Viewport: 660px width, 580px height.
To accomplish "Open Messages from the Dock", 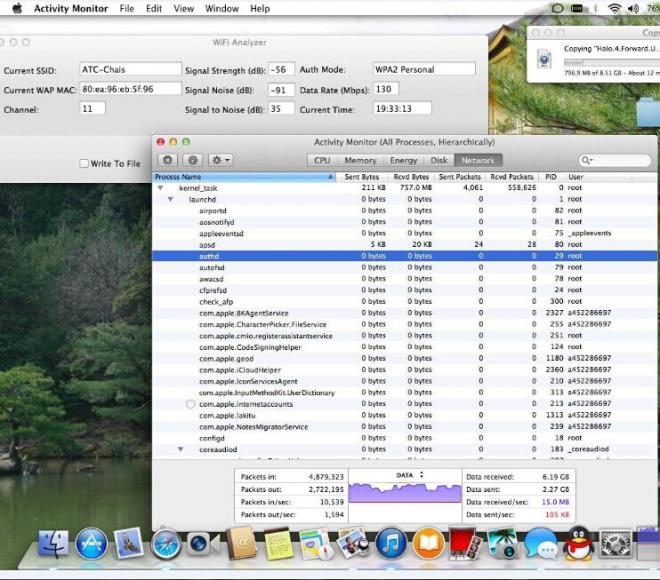I will click(x=541, y=544).
